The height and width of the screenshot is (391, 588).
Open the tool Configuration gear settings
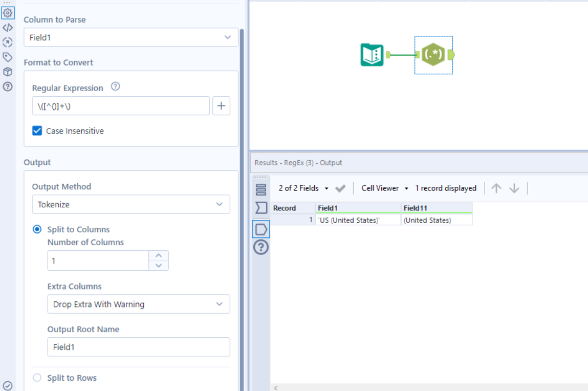point(7,13)
